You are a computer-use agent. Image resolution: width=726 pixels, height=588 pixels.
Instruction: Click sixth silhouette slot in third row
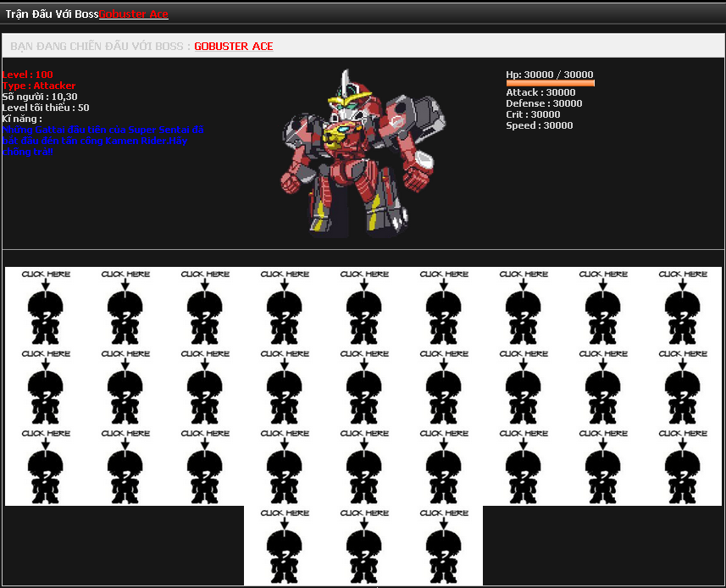click(x=444, y=466)
